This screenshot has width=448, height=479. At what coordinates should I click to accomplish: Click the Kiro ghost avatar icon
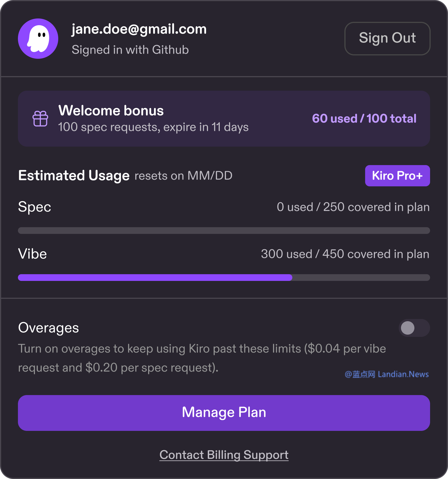pos(38,39)
